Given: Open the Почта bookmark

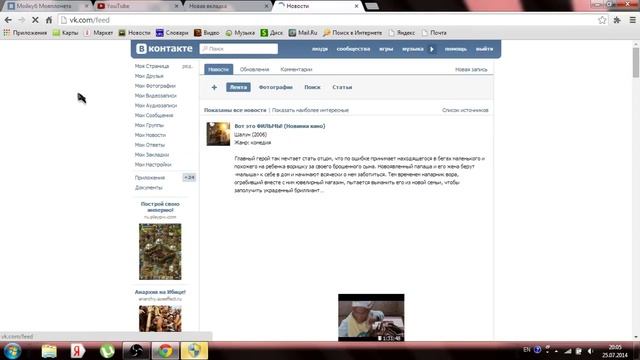Looking at the screenshot, I should coord(434,33).
